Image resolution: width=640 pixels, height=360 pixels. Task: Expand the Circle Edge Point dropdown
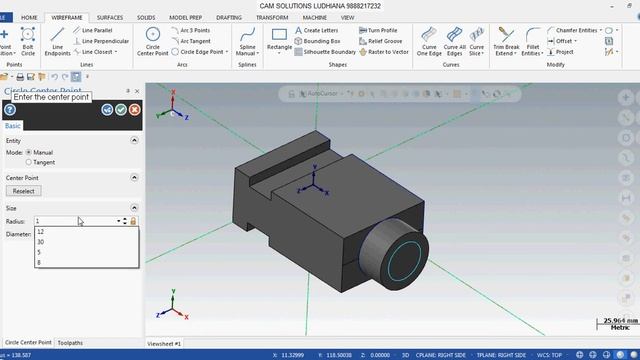(227, 52)
